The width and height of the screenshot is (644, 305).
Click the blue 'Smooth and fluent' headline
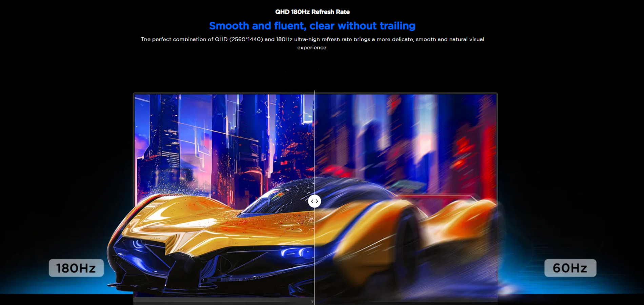[x=312, y=26]
